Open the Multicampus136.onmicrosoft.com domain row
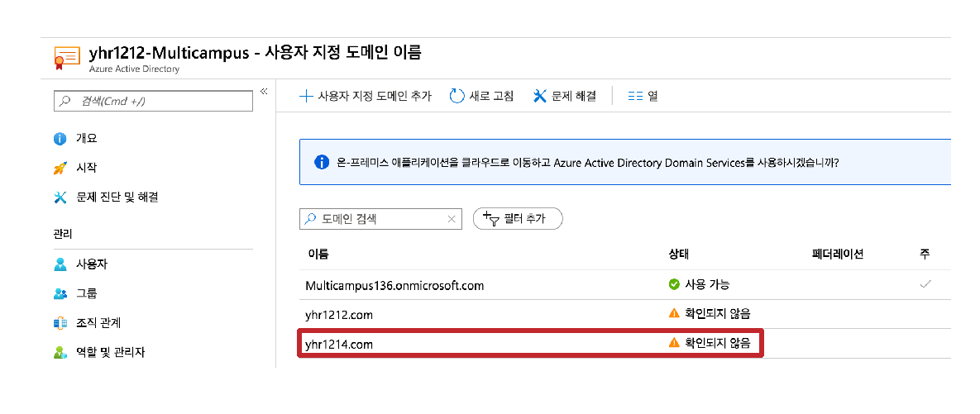 tap(625, 285)
